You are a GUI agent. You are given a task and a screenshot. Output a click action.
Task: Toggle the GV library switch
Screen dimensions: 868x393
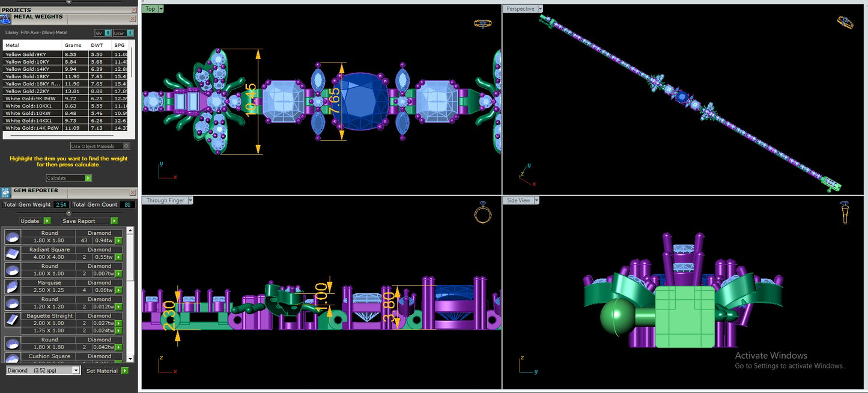click(x=103, y=33)
